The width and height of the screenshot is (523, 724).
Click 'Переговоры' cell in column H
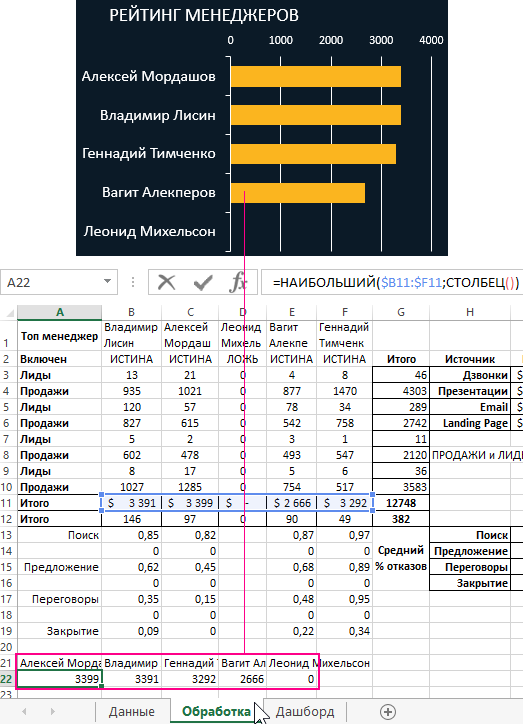pyautogui.click(x=470, y=567)
